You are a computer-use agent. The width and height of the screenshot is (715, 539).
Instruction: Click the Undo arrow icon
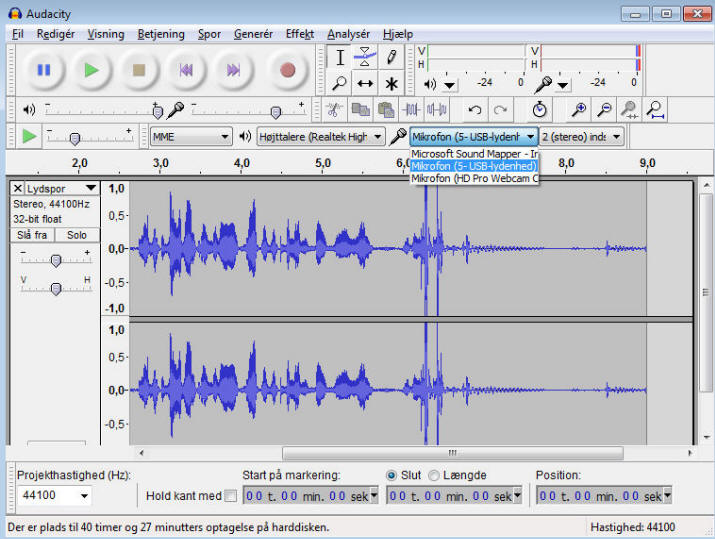[475, 110]
